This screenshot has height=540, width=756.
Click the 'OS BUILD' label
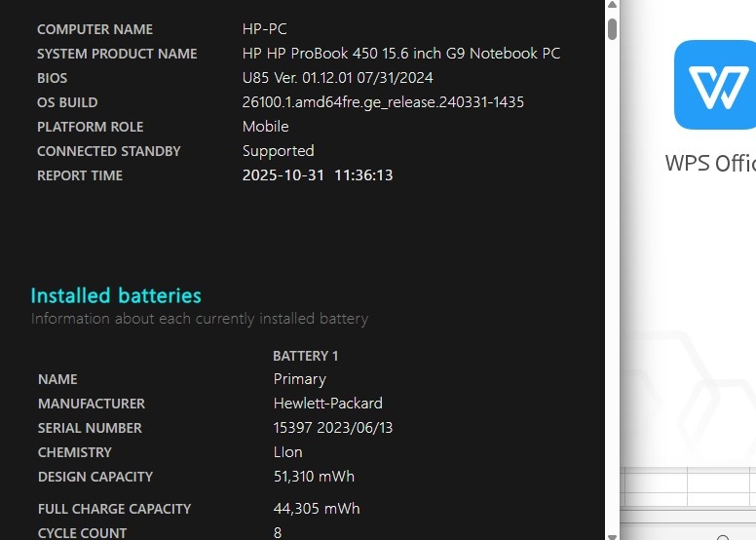point(67,102)
